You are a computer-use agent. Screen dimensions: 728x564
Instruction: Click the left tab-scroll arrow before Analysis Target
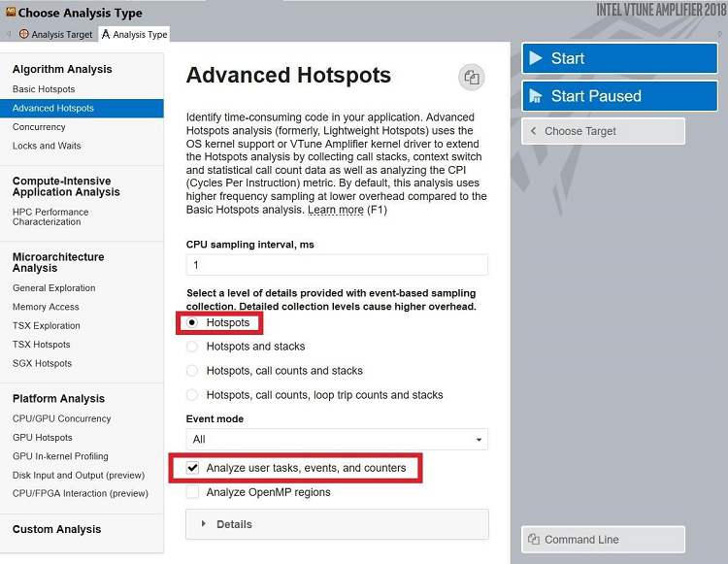coord(9,34)
